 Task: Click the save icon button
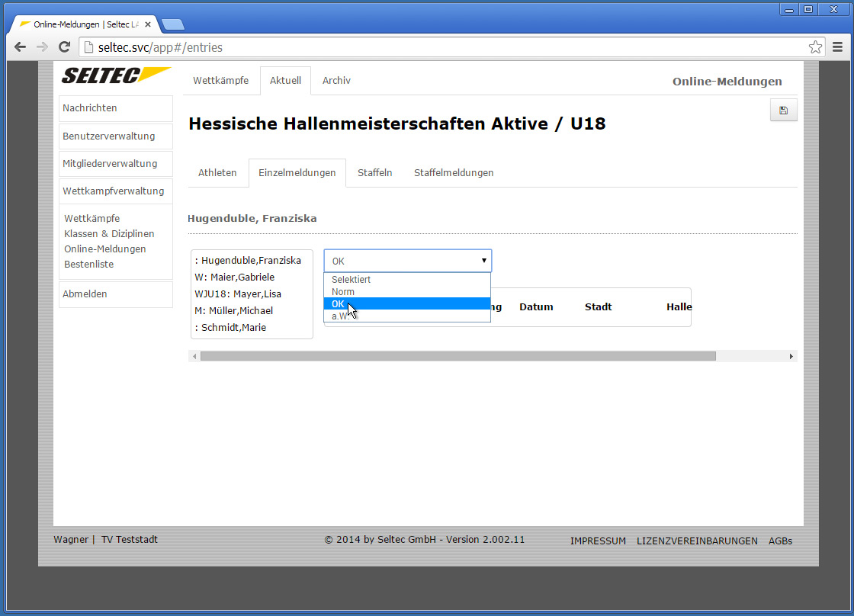(783, 111)
